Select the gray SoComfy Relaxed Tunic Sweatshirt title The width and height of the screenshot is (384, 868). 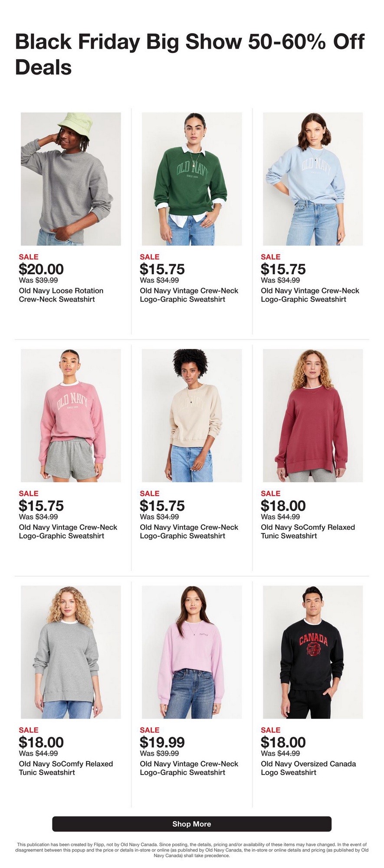pyautogui.click(x=66, y=768)
